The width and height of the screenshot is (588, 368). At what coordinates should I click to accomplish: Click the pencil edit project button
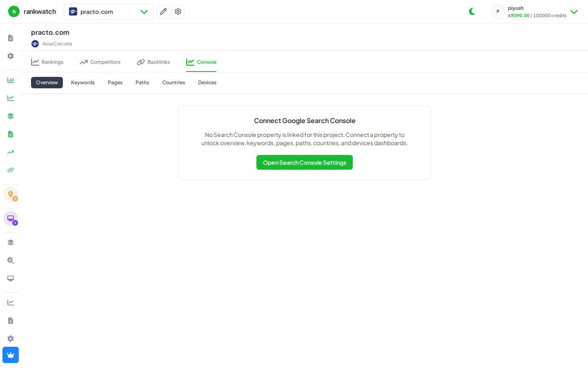tap(163, 11)
